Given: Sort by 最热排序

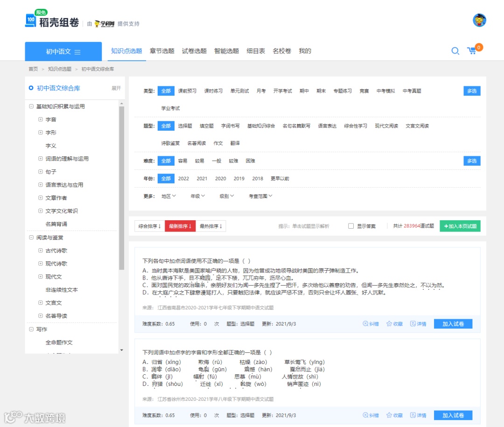Looking at the screenshot, I should coord(211,226).
